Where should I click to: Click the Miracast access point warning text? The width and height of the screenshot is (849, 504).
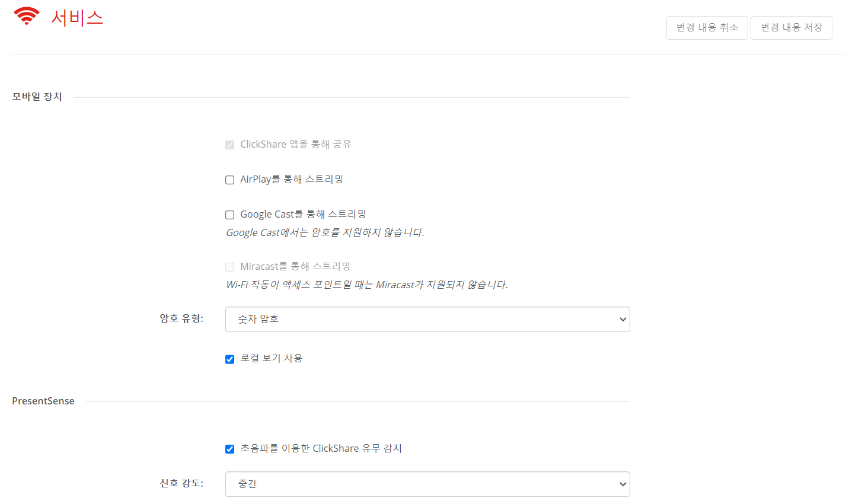[x=367, y=285]
